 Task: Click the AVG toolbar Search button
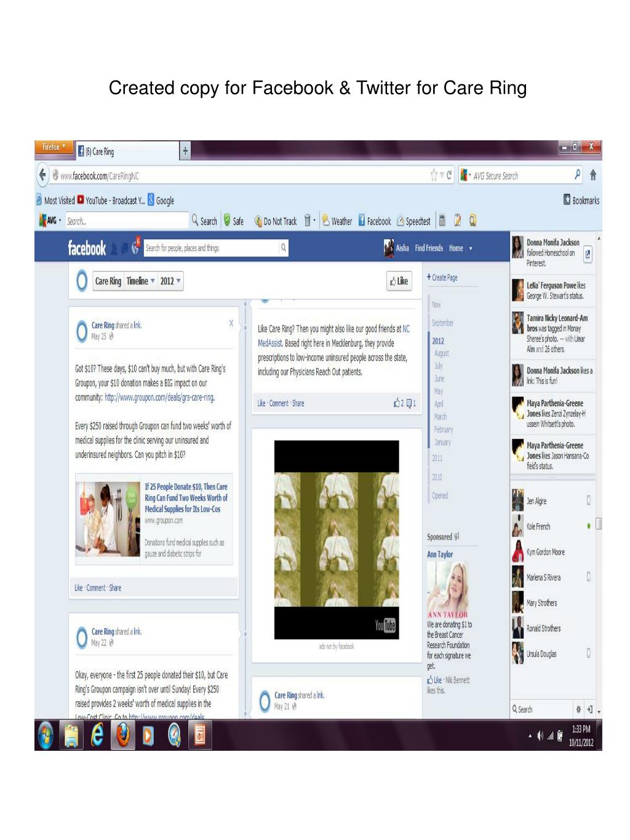pos(204,221)
